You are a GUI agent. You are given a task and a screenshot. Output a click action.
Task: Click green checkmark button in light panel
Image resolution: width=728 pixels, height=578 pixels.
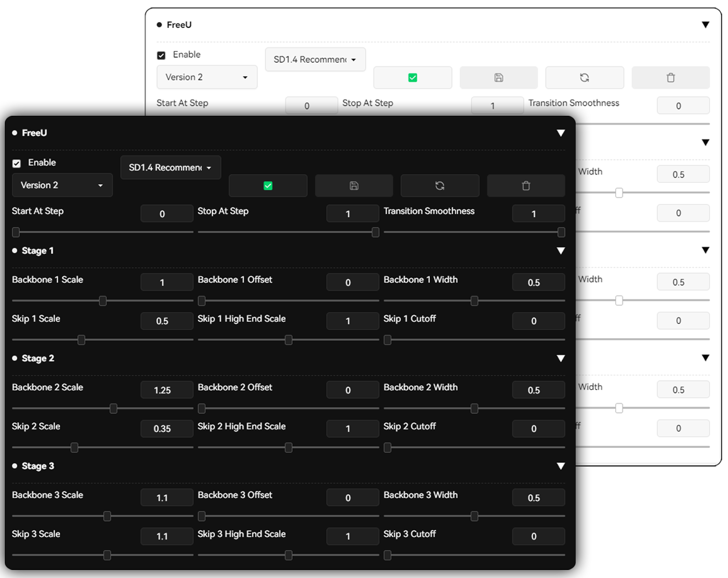(x=413, y=78)
